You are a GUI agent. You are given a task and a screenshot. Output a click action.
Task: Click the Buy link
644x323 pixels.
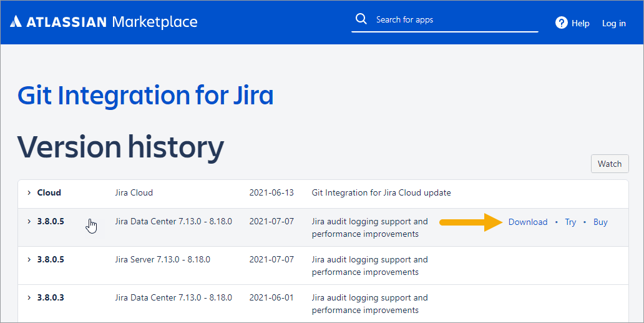click(x=600, y=222)
